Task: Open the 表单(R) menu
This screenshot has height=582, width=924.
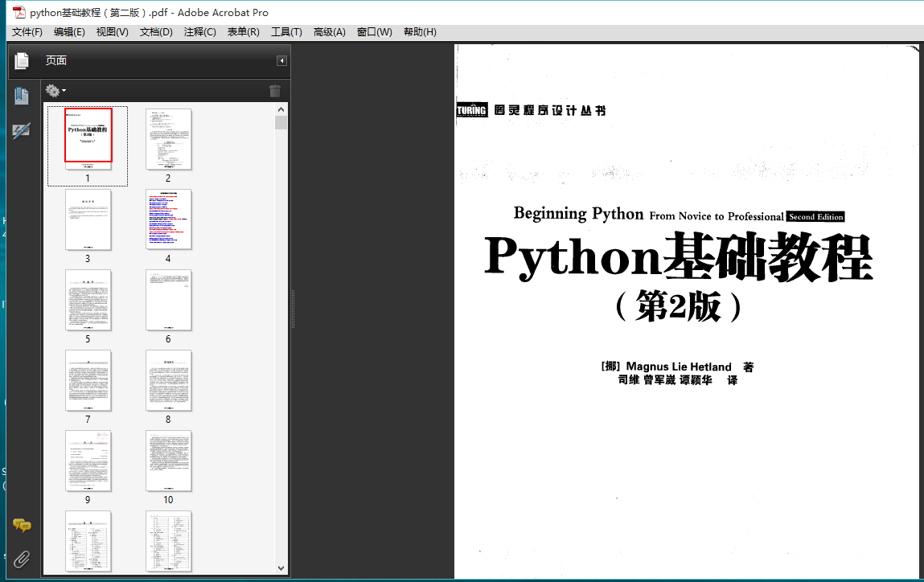Action: tap(244, 32)
